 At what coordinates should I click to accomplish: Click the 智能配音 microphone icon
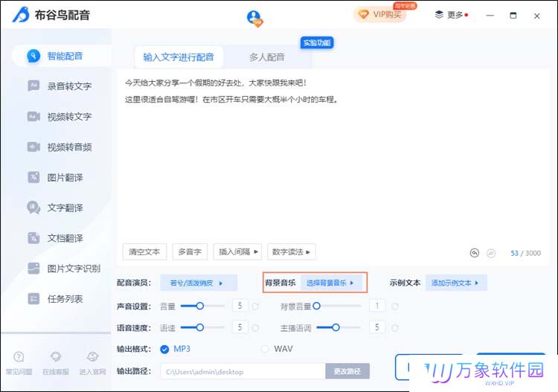click(33, 56)
